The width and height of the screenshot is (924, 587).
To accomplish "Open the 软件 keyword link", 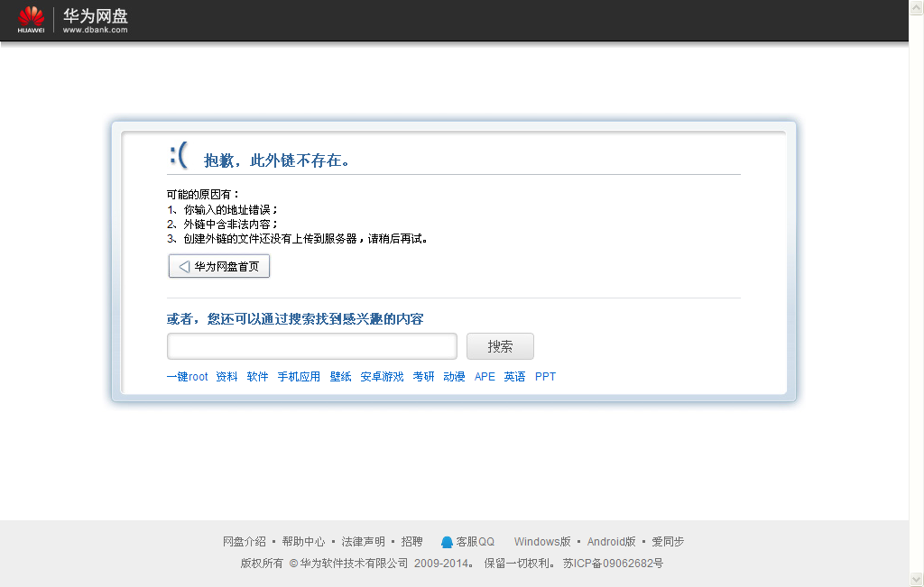I will 257,377.
